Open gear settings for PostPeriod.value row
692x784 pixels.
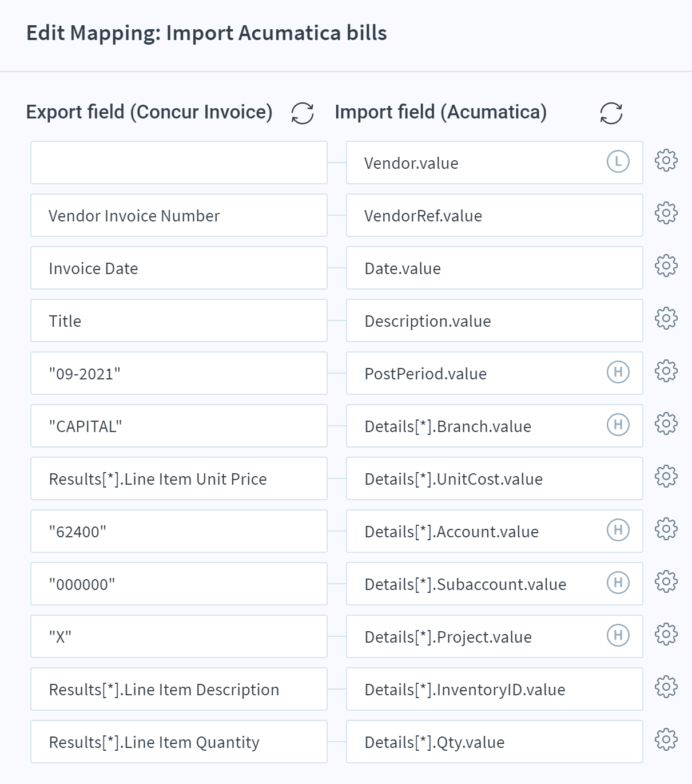(666, 371)
